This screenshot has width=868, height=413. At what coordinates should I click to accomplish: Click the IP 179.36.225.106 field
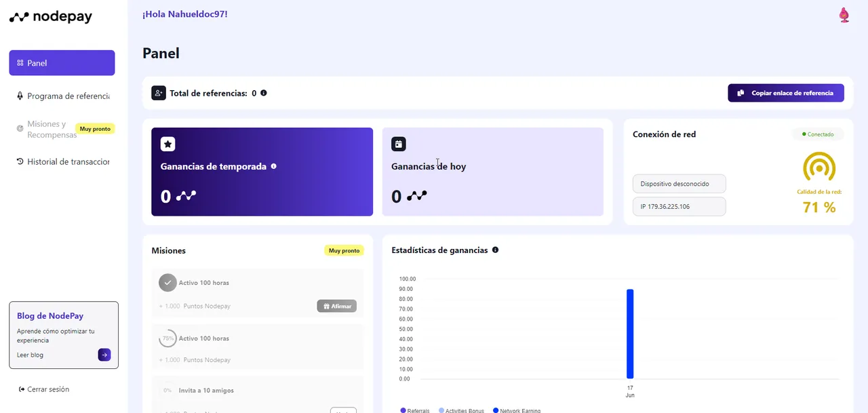[x=679, y=207]
